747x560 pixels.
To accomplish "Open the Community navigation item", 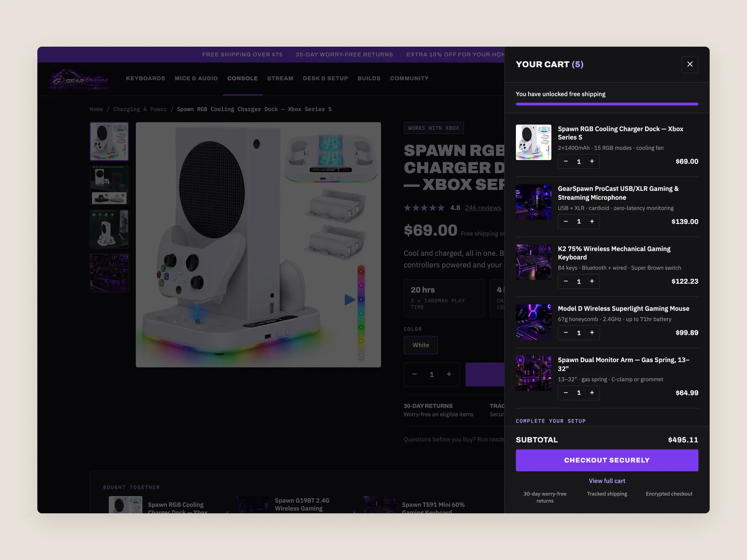I will coord(409,78).
